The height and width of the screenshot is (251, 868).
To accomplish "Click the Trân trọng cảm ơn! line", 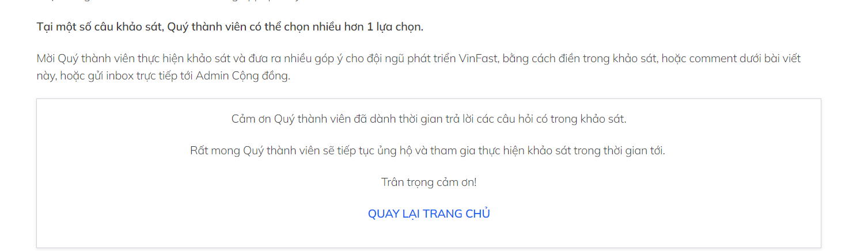I will click(429, 182).
